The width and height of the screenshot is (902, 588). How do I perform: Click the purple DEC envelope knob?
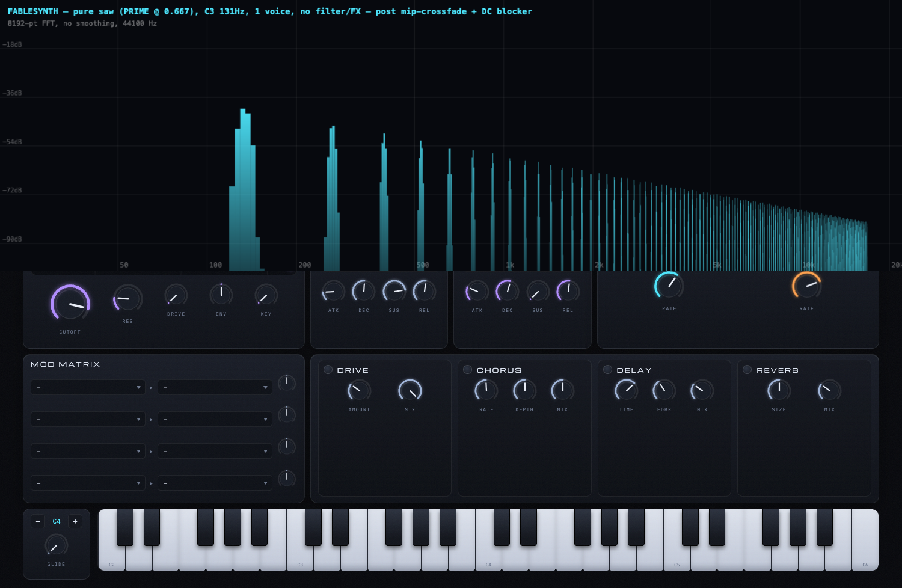[x=508, y=291]
